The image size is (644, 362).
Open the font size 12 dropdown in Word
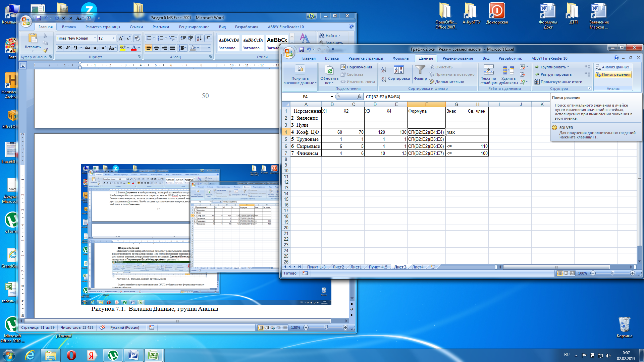113,38
